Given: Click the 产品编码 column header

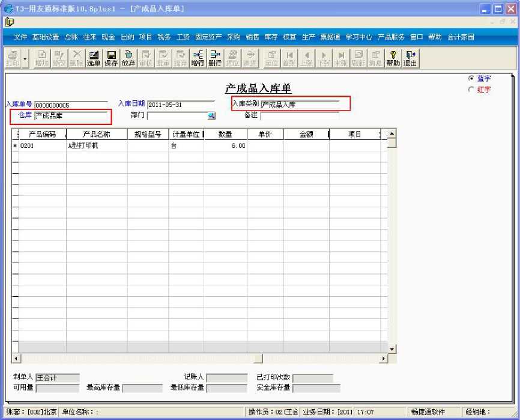Looking at the screenshot, I should point(43,134).
